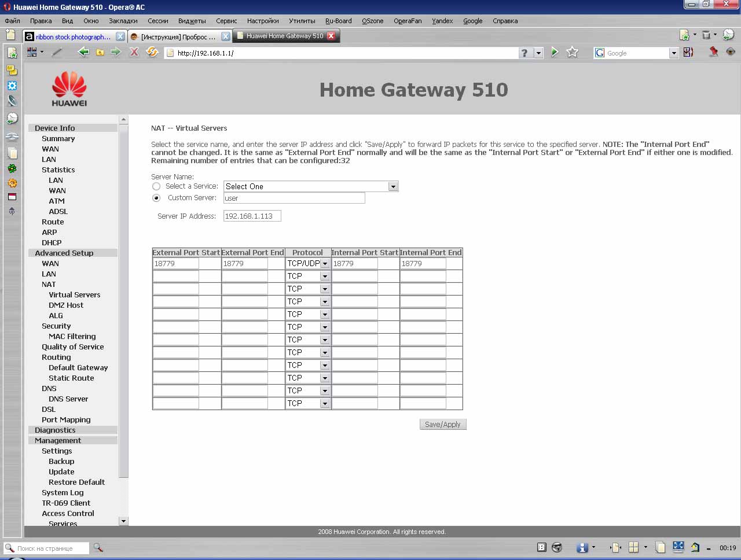Image resolution: width=741 pixels, height=560 pixels.
Task: Expand the dropdown arrow next to the trash icon
Action: click(715, 35)
